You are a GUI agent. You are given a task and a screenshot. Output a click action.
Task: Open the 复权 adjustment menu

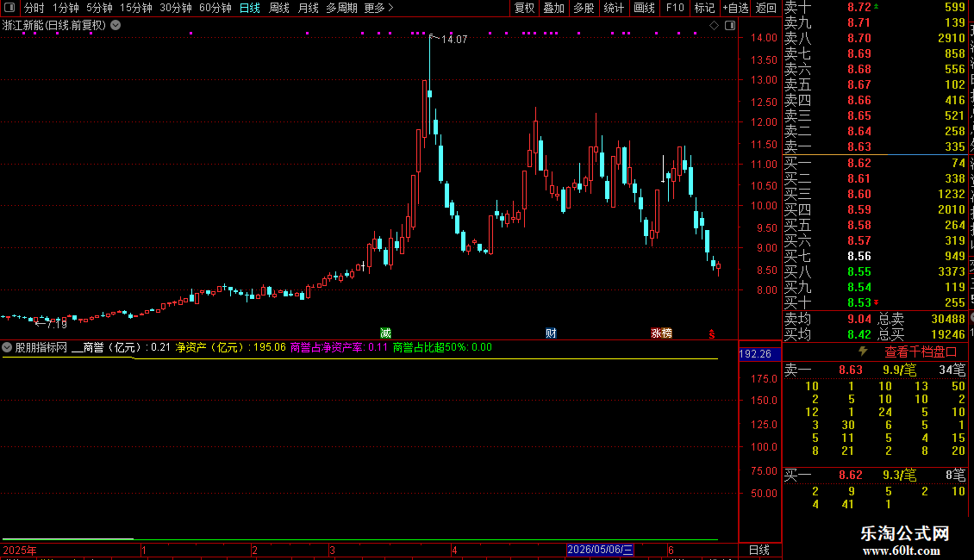(x=524, y=8)
